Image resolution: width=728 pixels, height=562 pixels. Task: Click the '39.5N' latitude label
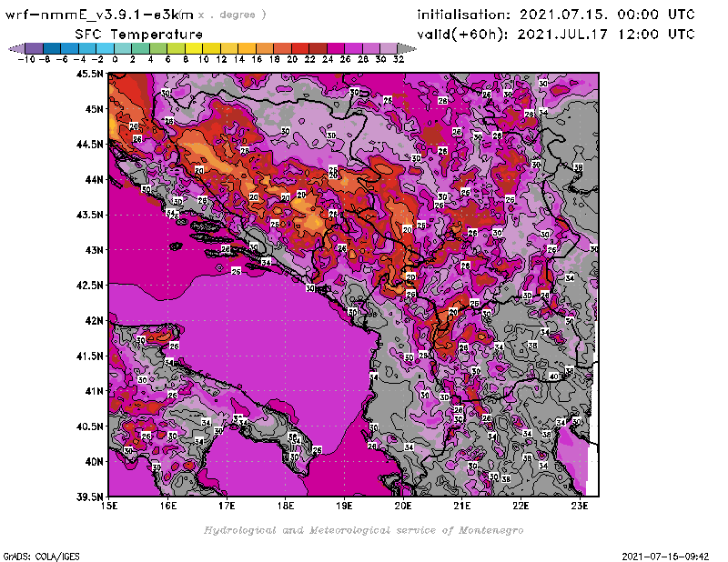tap(90, 497)
